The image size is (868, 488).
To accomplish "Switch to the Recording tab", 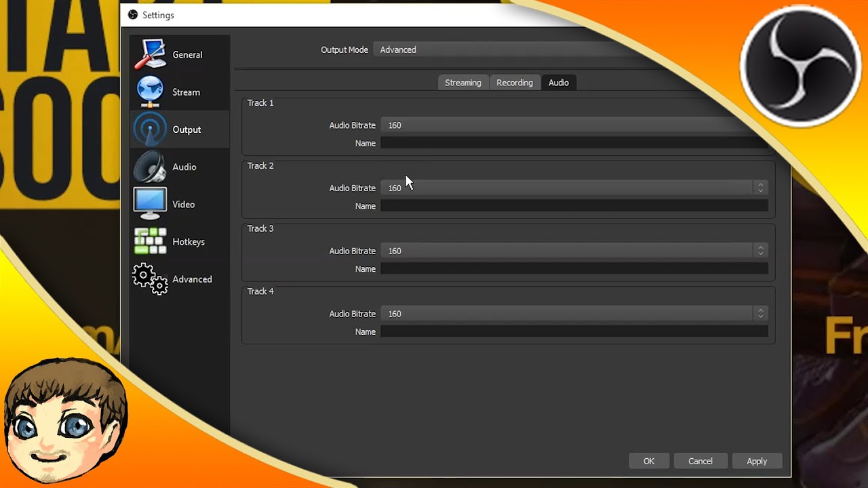I will point(515,83).
